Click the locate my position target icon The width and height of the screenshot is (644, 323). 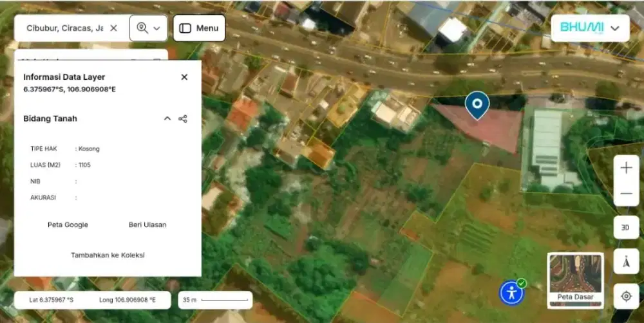tap(625, 296)
